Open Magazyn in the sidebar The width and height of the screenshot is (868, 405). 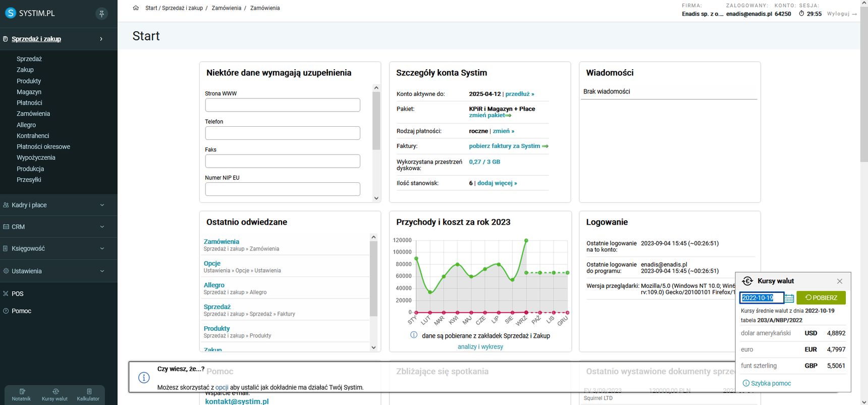click(29, 92)
